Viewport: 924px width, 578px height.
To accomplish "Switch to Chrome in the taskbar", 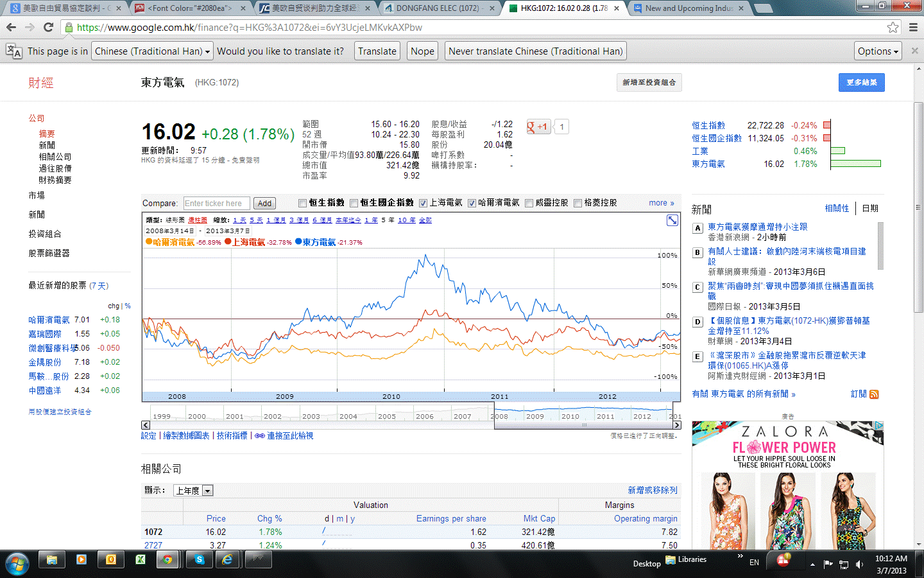I will [x=168, y=560].
